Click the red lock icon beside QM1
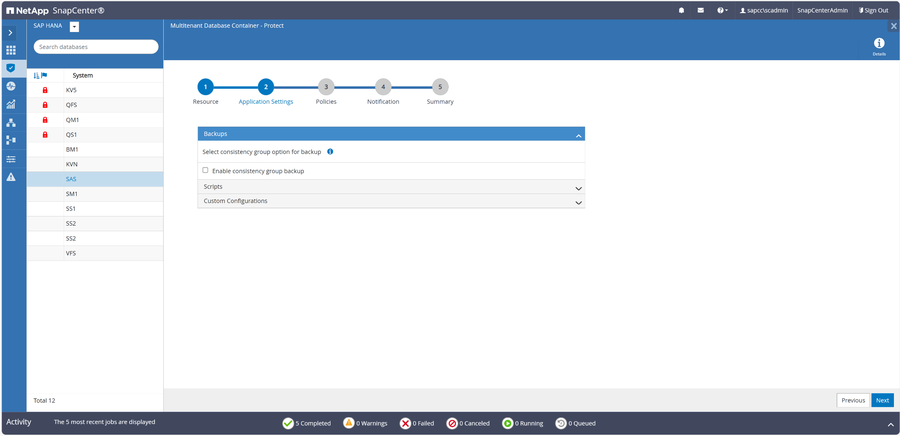 45,120
